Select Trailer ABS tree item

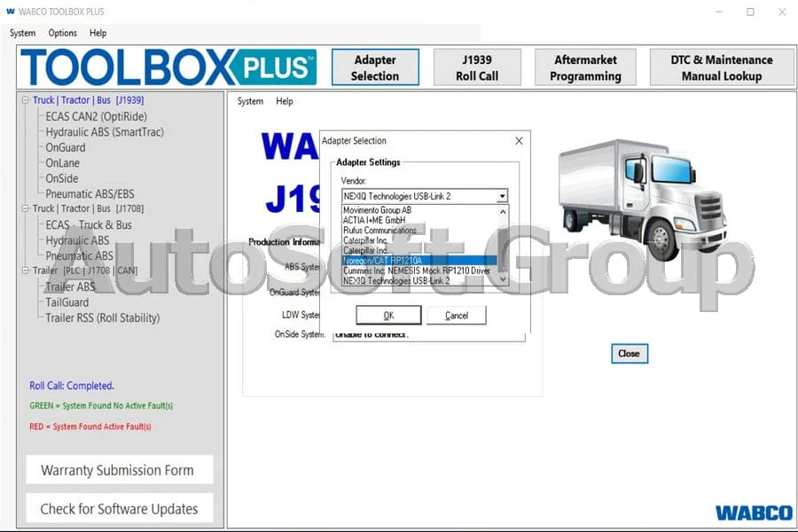tap(70, 286)
